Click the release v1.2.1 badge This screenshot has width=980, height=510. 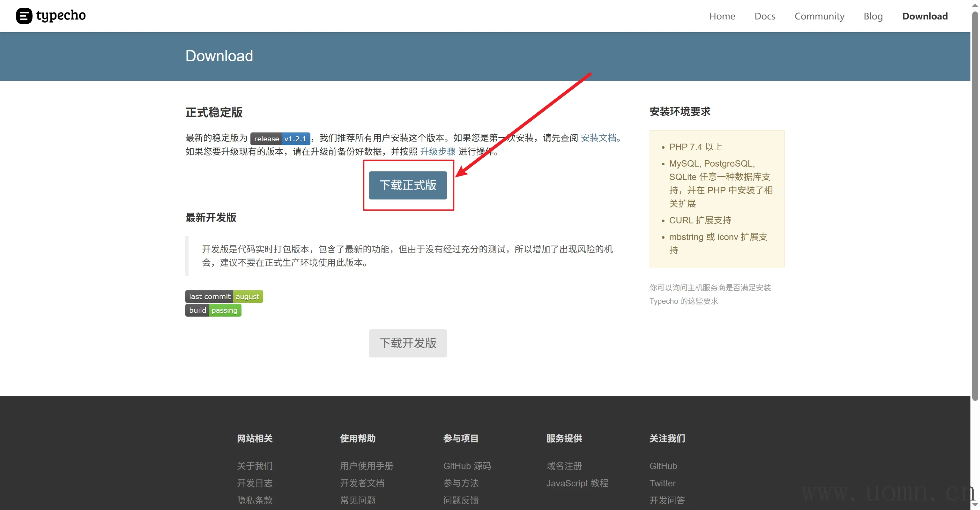(x=280, y=139)
